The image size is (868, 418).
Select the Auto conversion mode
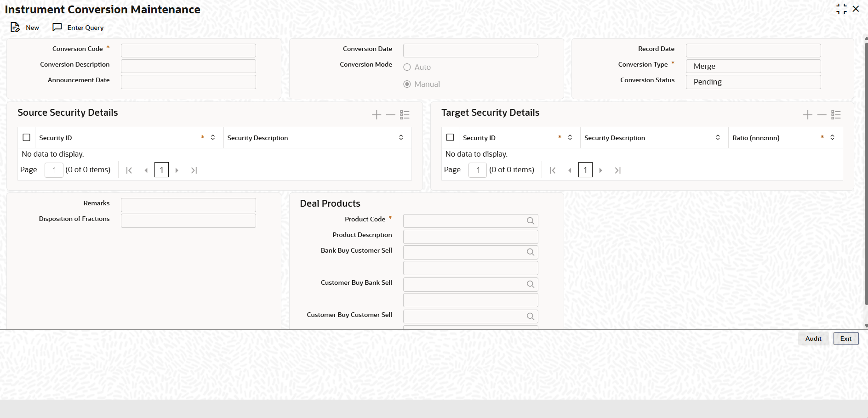[407, 67]
